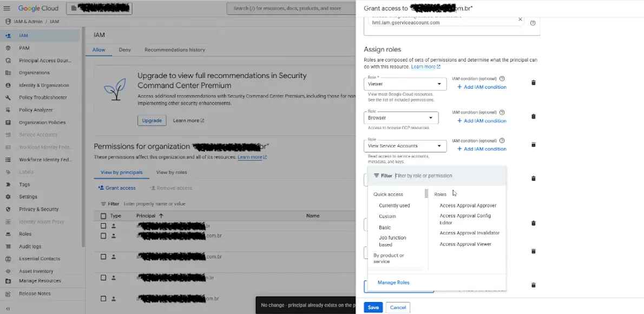Open Audit logs sidebar item
Viewport: 644px width, 314px height.
click(30, 246)
